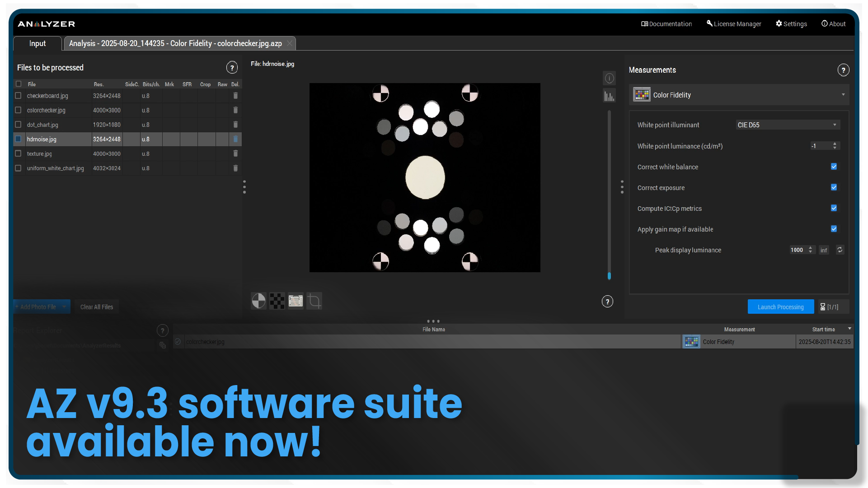This screenshot has height=488, width=868.
Task: Disable Correct white balance checkbox
Action: point(834,167)
